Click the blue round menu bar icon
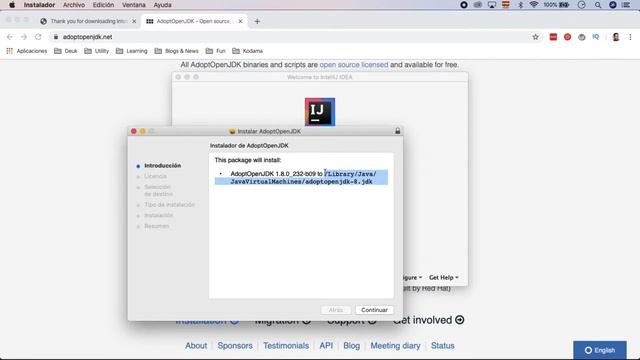Viewport: 640px width, 360px height. tap(613, 5)
